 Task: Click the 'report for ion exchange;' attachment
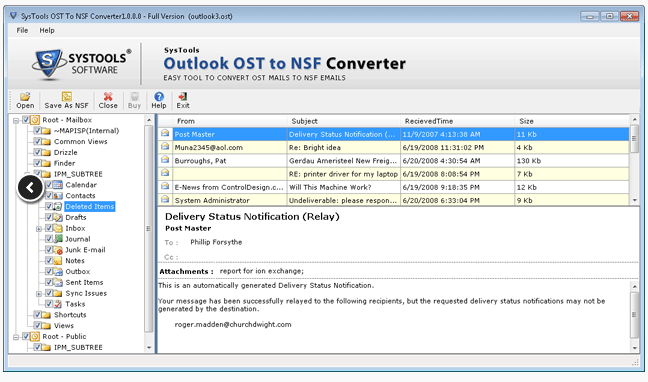262,271
